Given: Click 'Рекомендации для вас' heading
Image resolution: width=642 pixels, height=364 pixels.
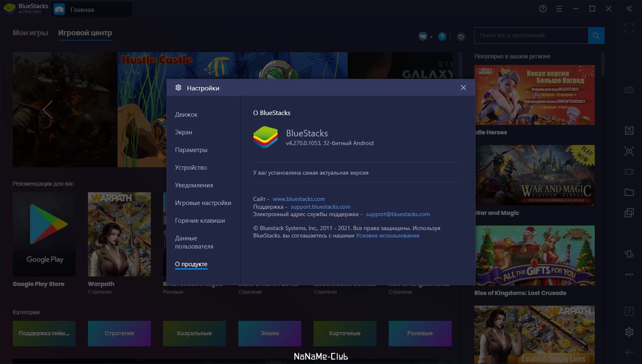Looking at the screenshot, I should [x=43, y=183].
